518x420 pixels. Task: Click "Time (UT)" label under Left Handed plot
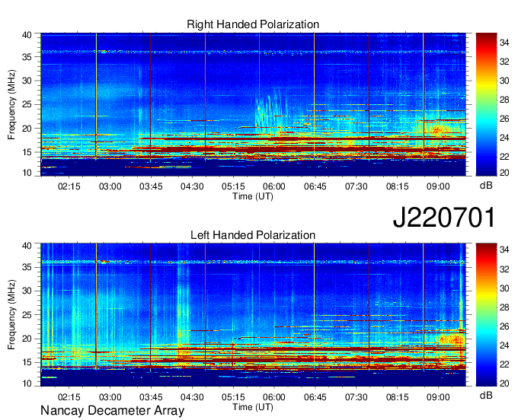[253, 407]
